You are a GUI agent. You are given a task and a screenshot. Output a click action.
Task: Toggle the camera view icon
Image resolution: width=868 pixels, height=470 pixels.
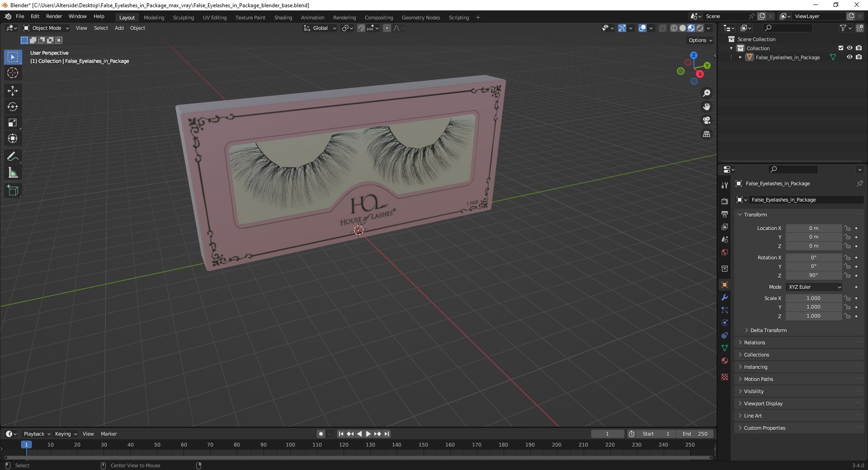pos(707,120)
